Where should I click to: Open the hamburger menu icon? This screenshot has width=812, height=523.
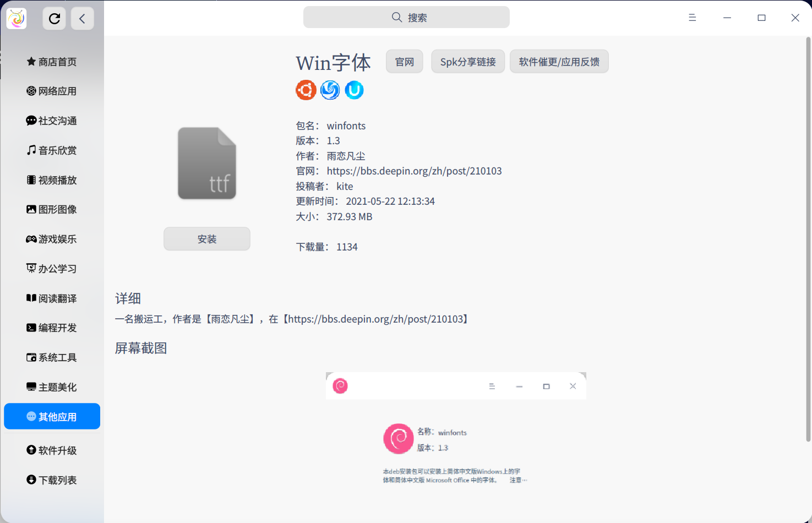(x=692, y=17)
